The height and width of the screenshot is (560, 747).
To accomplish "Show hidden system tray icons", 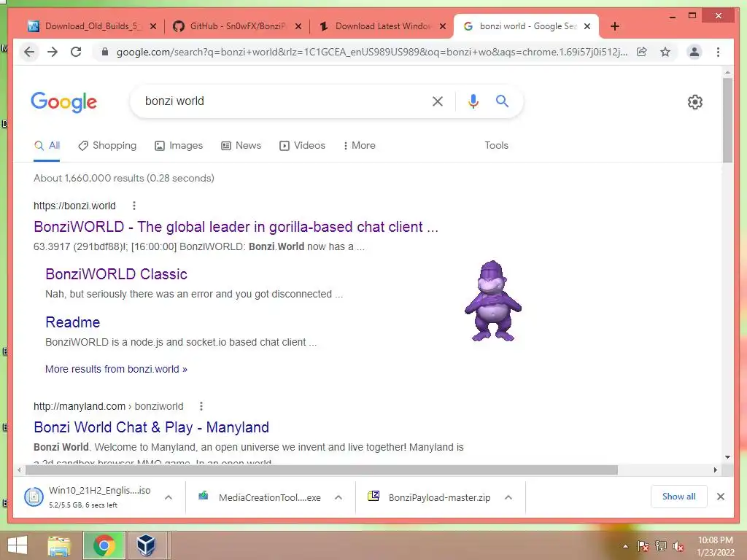I will click(x=625, y=546).
